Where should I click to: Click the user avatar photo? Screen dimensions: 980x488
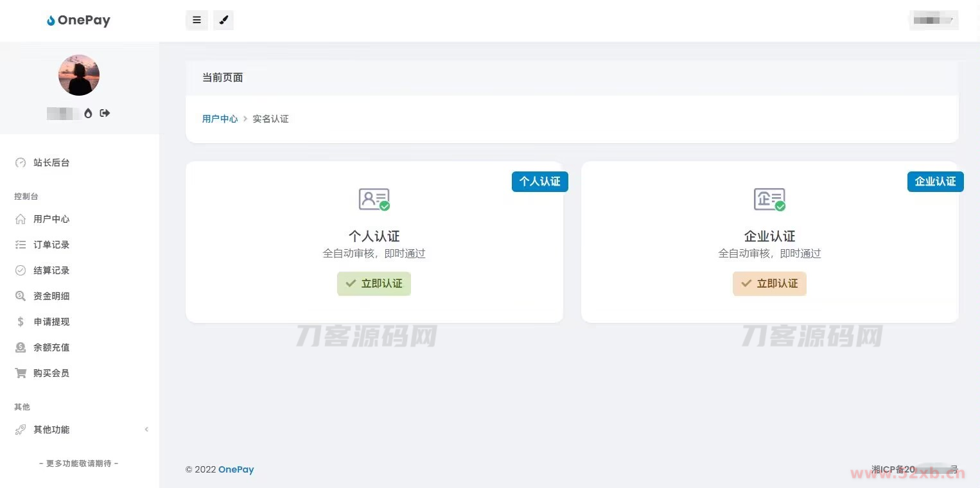point(79,75)
